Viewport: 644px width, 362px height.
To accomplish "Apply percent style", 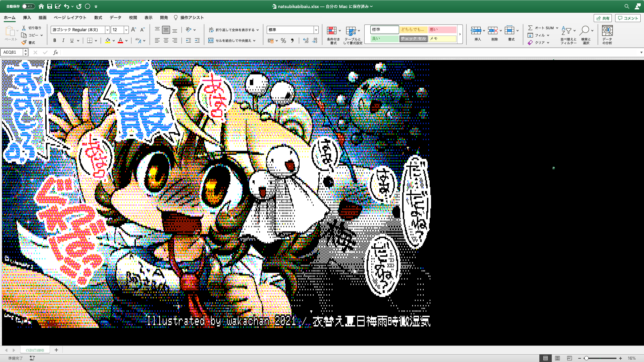I will click(x=283, y=41).
